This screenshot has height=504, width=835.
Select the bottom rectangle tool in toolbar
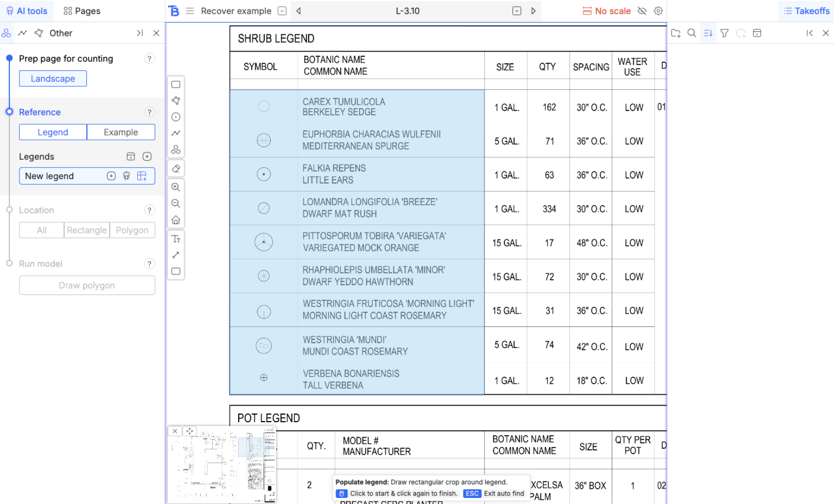pyautogui.click(x=176, y=271)
